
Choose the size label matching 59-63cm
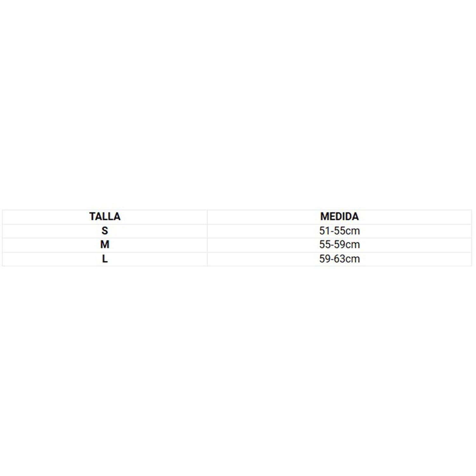click(105, 259)
